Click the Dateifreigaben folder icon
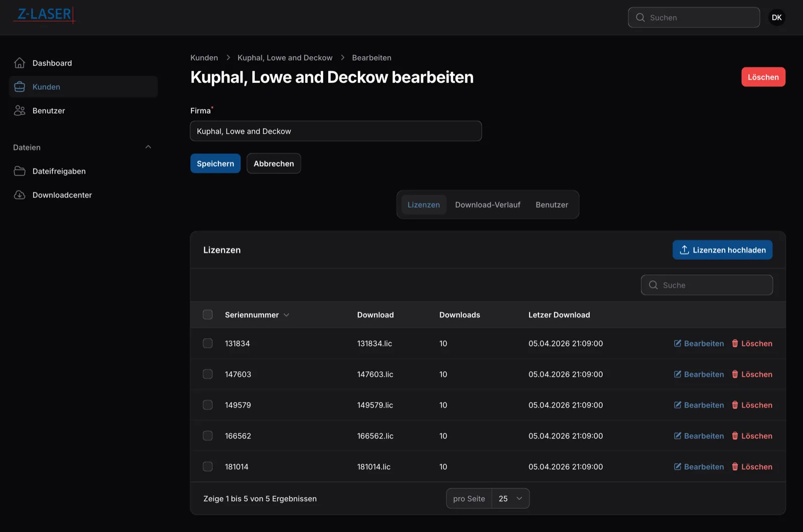 point(20,171)
